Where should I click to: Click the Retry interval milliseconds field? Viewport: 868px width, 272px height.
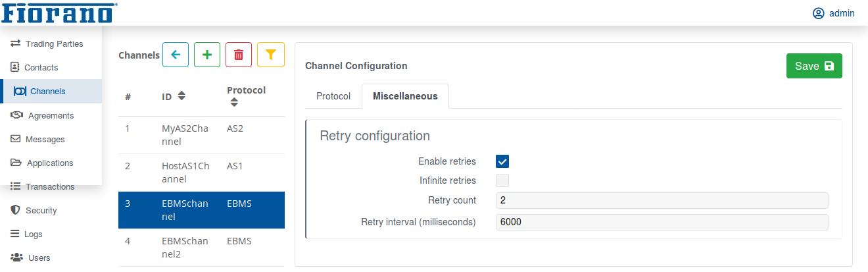coord(662,222)
